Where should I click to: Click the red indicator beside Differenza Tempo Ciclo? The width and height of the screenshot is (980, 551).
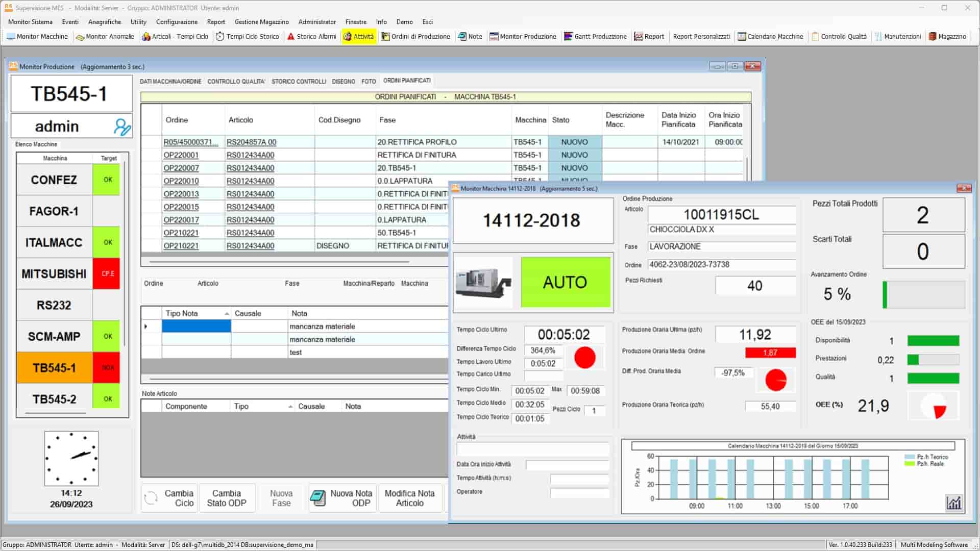tap(584, 357)
